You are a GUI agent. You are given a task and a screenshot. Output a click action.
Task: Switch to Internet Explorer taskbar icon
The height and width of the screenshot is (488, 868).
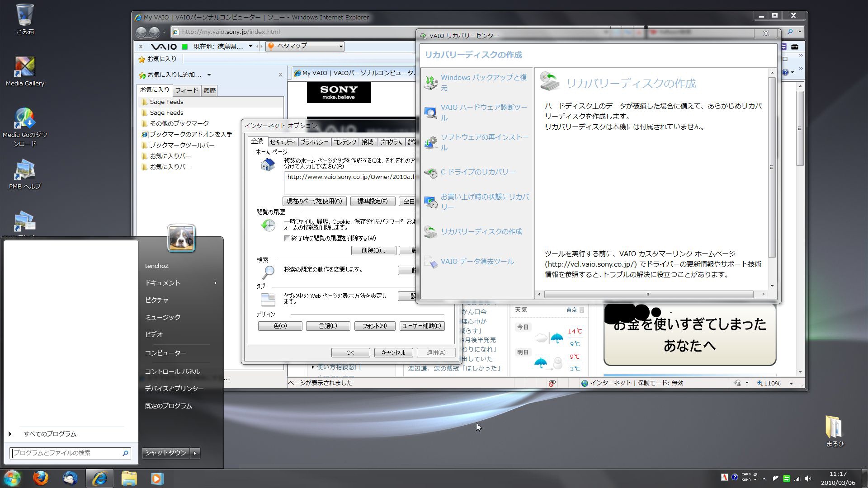tap(99, 478)
